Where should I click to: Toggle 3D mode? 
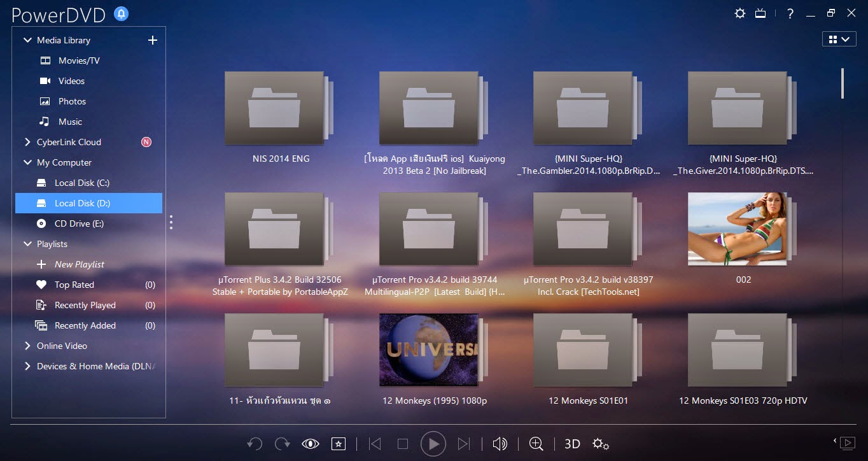572,444
